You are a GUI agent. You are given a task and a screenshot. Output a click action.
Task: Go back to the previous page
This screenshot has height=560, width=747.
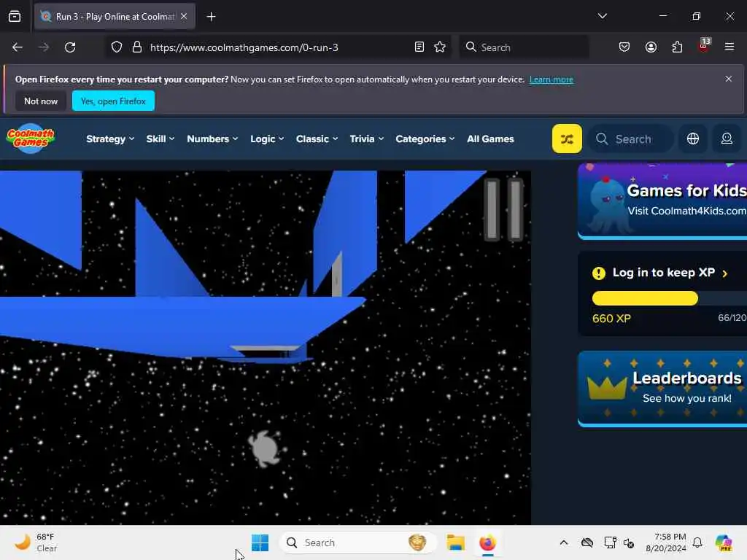pos(18,47)
